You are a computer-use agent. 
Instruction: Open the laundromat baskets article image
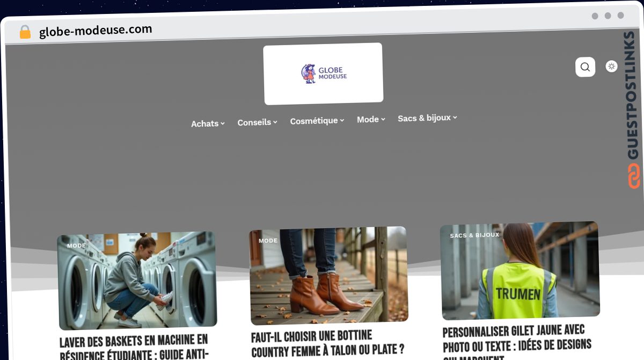click(137, 280)
